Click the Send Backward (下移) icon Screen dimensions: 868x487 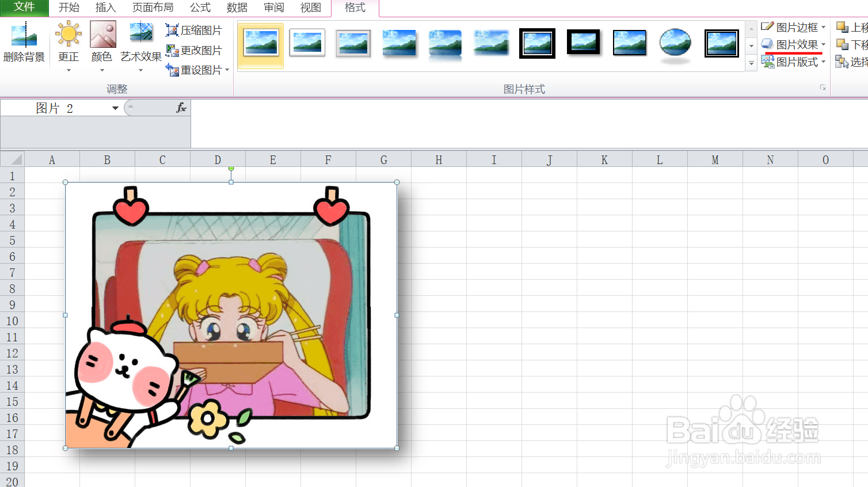click(842, 44)
